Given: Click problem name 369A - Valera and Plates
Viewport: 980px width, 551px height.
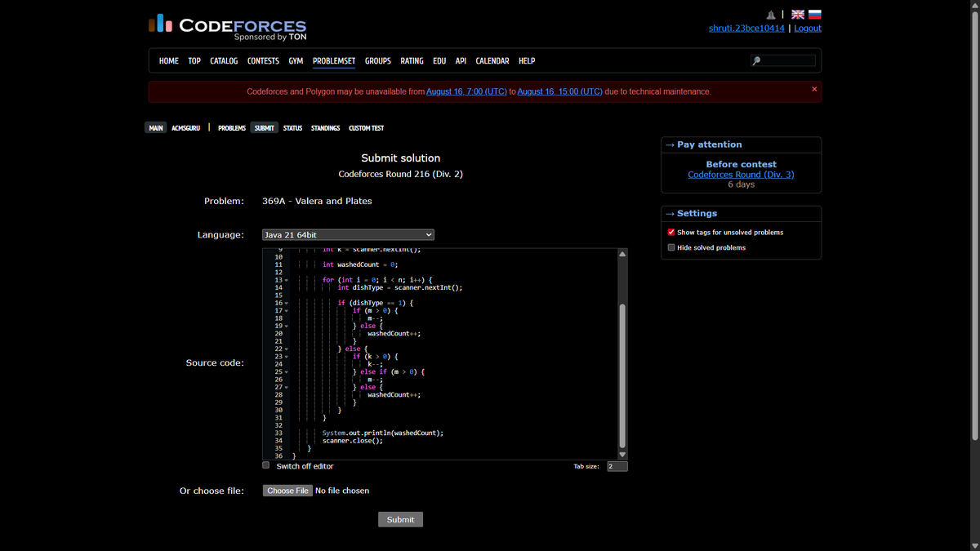Looking at the screenshot, I should click(317, 201).
